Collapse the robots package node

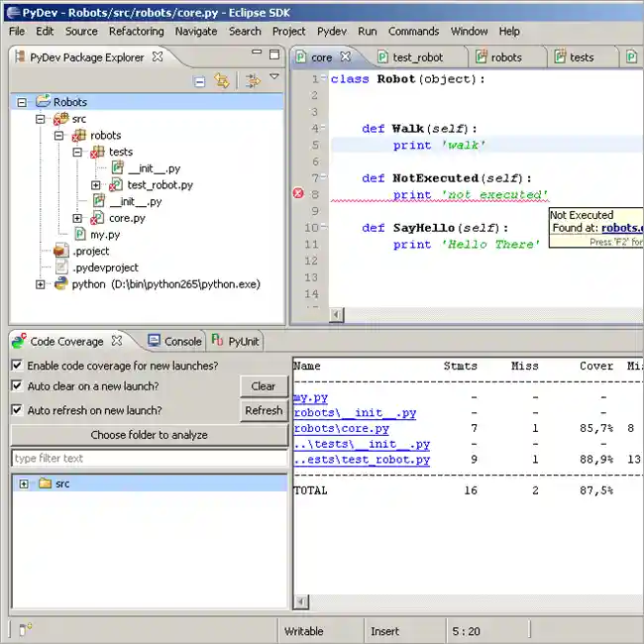click(58, 135)
